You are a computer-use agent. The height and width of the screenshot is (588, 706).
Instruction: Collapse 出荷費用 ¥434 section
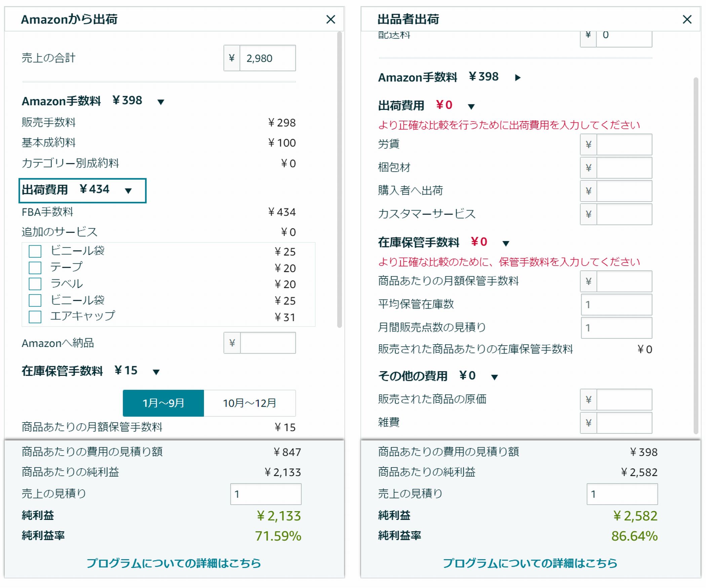click(128, 191)
